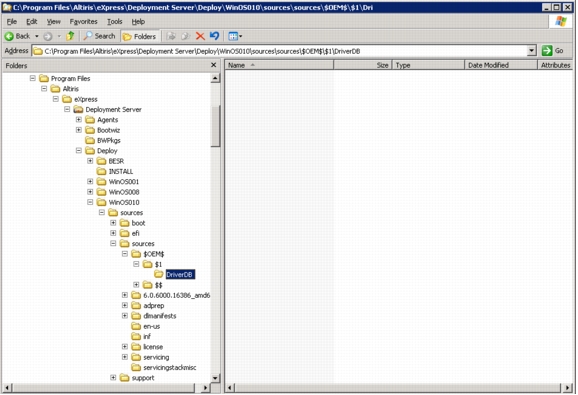
Task: Click the Windows logo throbber icon
Action: 561,21
